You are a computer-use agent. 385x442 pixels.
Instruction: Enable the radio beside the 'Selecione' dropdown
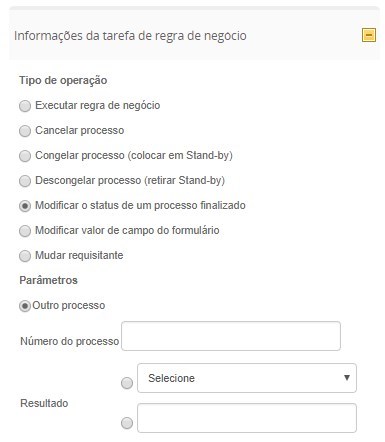point(127,383)
